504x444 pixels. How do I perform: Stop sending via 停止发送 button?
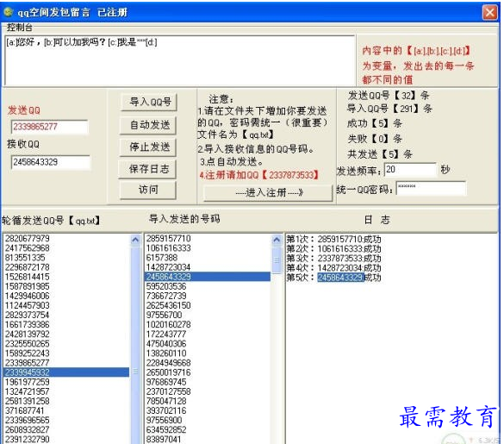pos(148,147)
